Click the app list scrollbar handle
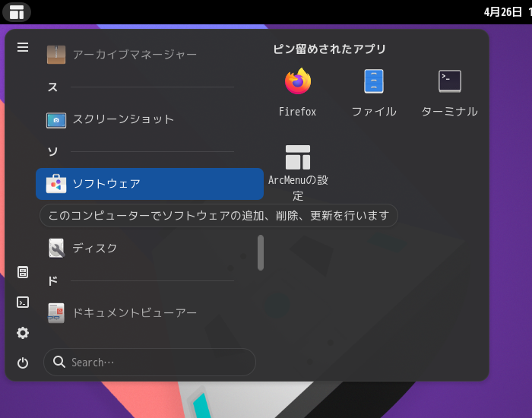This screenshot has width=532, height=418. [x=261, y=253]
